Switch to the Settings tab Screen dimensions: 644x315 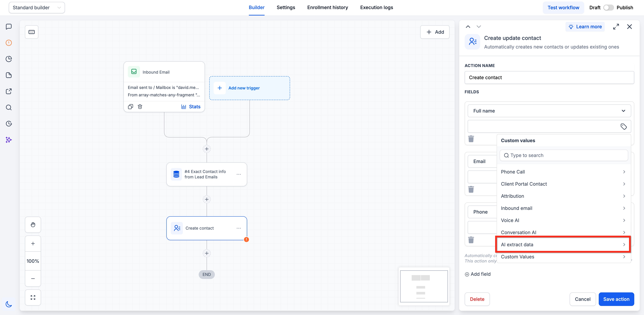coord(286,8)
